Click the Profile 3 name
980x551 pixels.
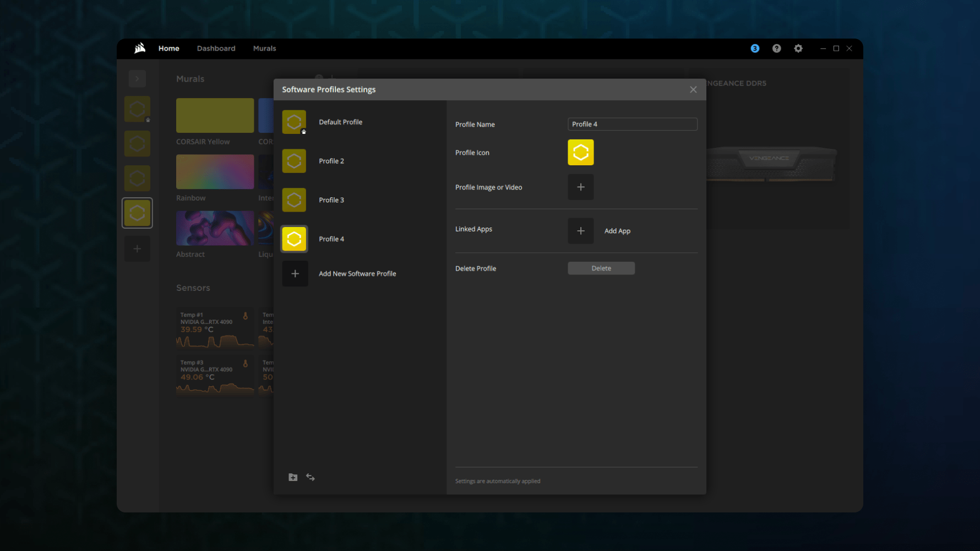point(331,200)
